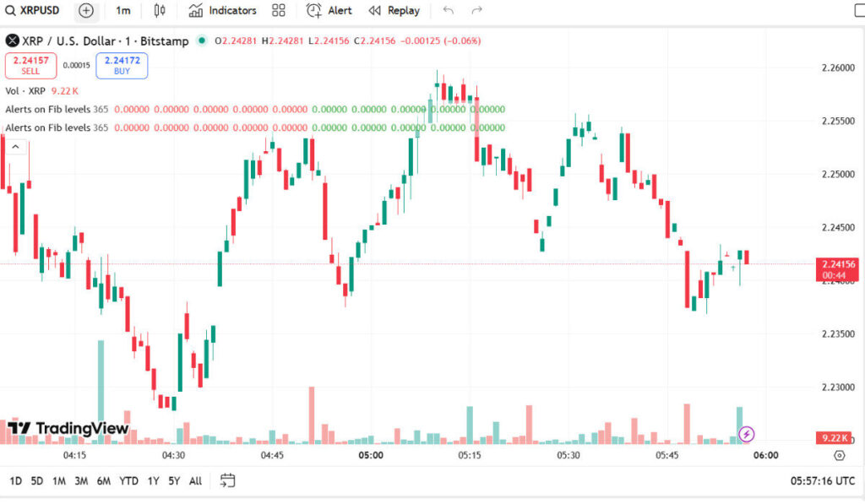This screenshot has width=865, height=504.
Task: Click the lightning quick-trade icon
Action: pos(747,434)
